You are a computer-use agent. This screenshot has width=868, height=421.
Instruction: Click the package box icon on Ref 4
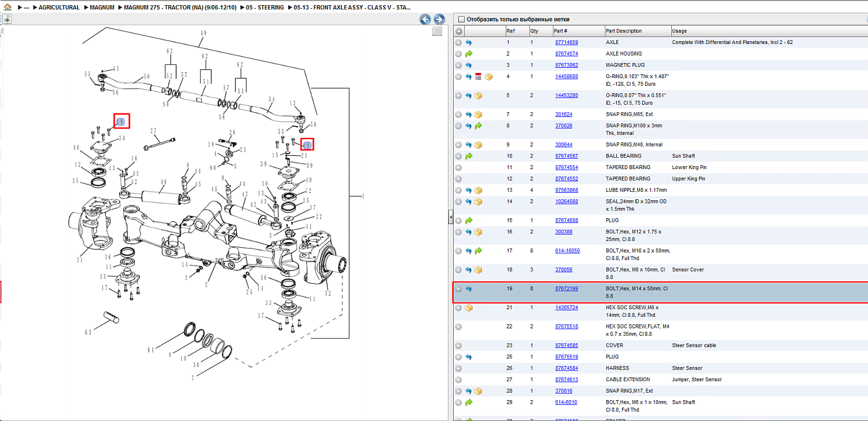(x=488, y=76)
